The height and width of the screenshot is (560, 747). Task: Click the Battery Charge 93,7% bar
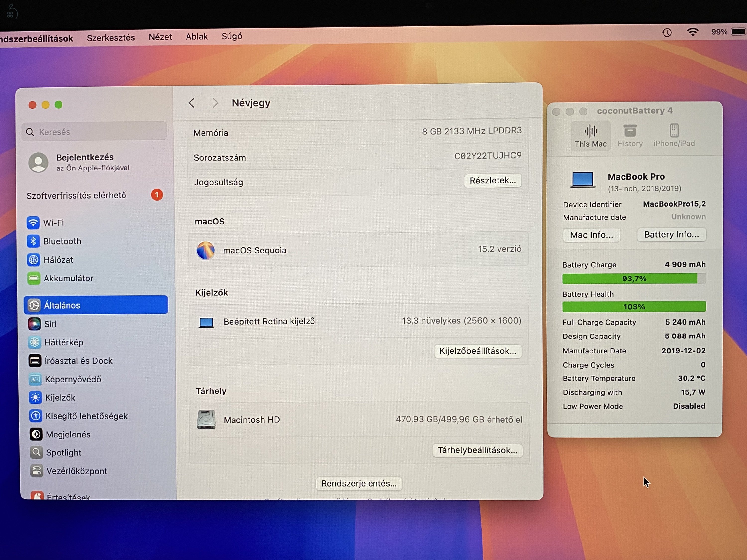[x=634, y=279]
